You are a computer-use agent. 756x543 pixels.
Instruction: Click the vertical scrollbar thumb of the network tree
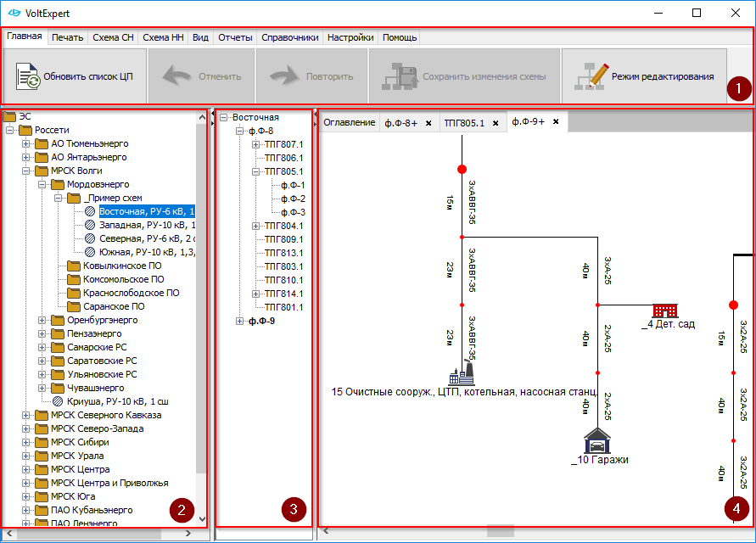coord(202,298)
